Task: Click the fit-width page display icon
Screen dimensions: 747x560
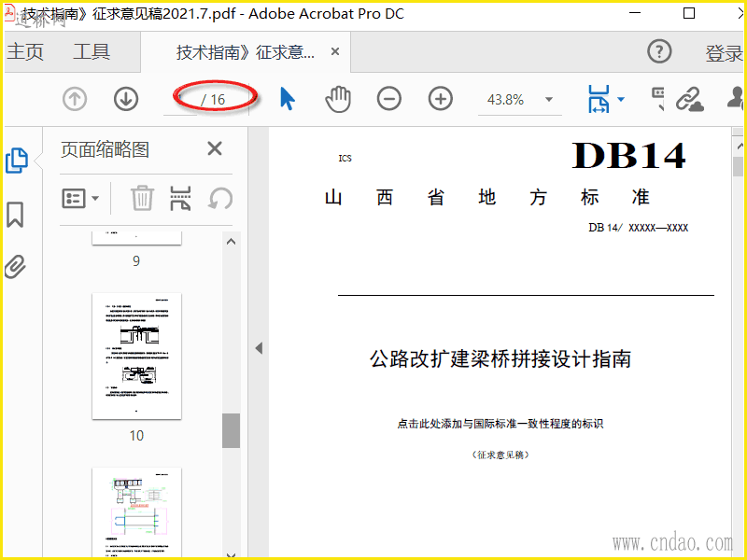Action: pos(599,99)
